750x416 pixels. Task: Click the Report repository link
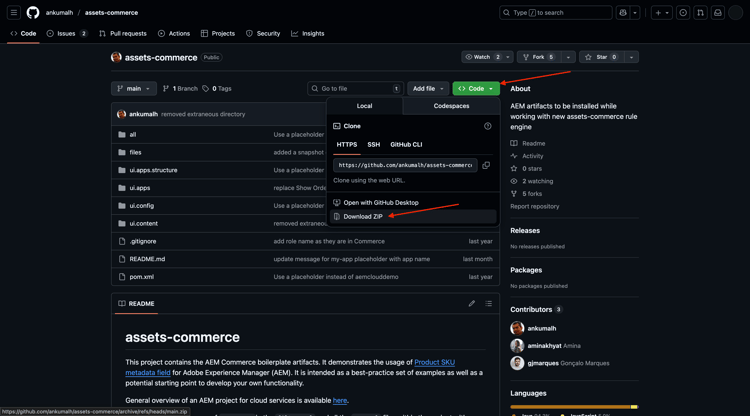(x=534, y=206)
